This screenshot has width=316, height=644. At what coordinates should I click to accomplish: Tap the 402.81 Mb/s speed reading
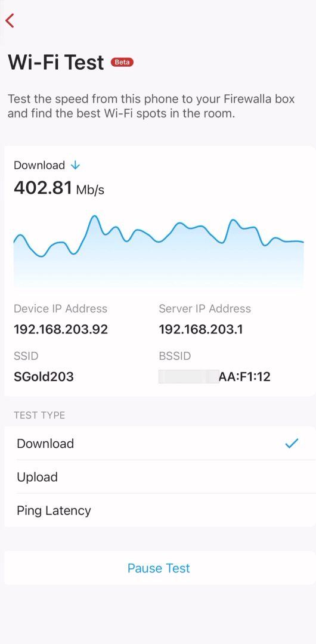(59, 188)
